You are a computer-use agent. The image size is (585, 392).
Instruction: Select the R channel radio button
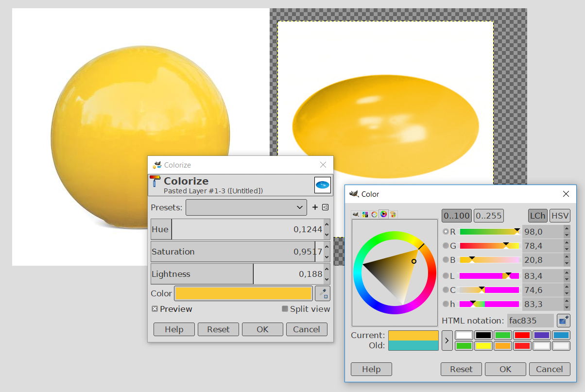pyautogui.click(x=446, y=232)
